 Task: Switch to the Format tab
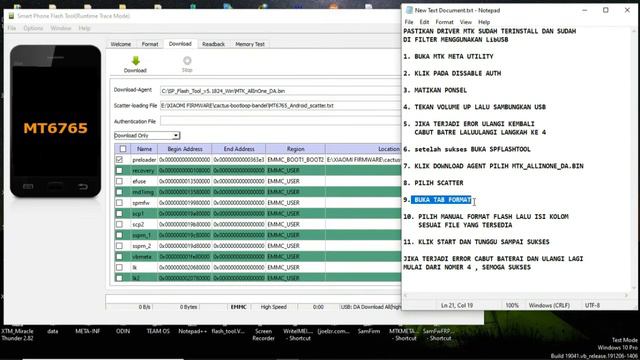pyautogui.click(x=150, y=44)
